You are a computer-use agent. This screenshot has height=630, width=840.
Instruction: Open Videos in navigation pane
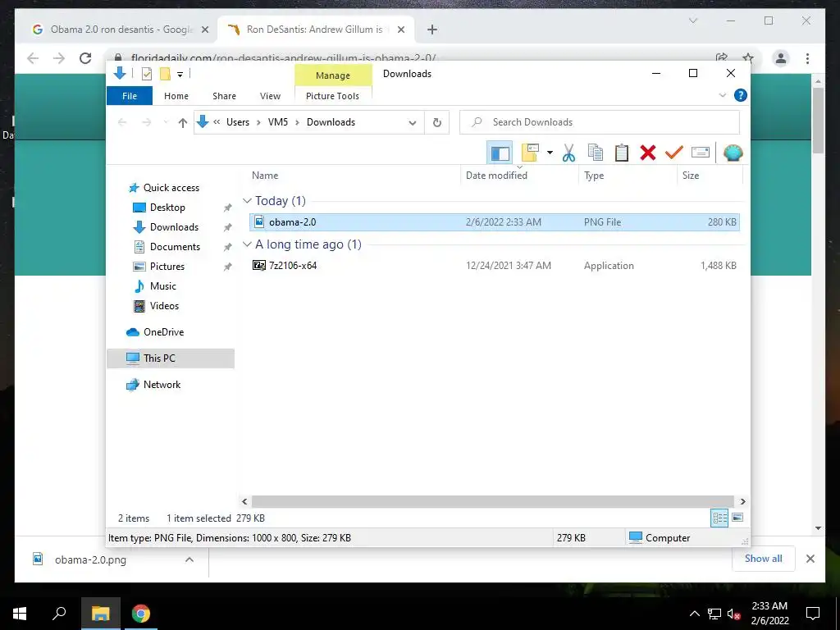tap(164, 306)
